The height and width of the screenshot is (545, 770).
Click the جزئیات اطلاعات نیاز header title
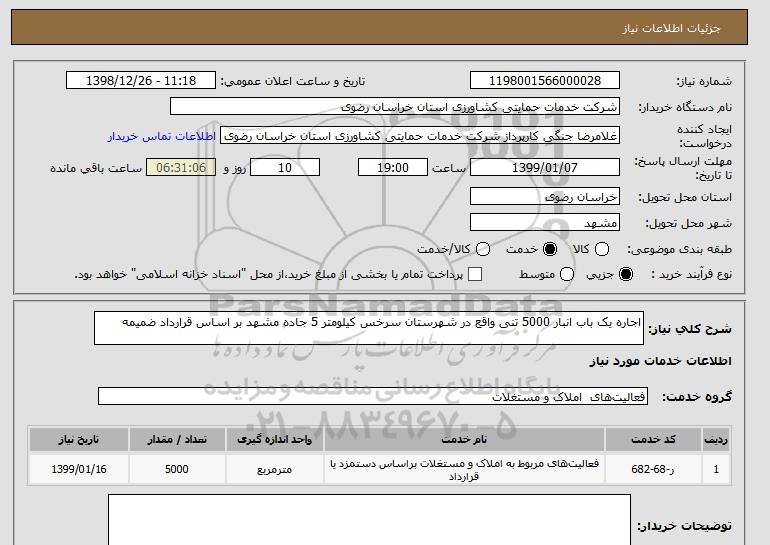point(671,28)
